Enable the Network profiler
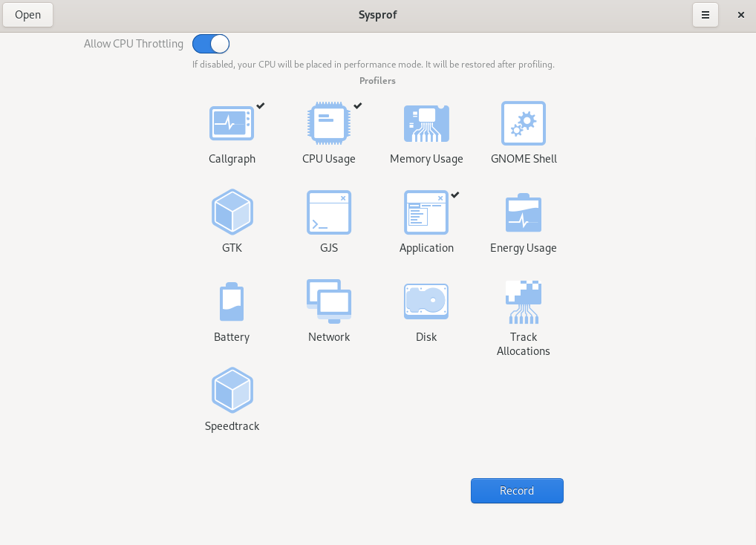The image size is (756, 545). click(x=329, y=301)
